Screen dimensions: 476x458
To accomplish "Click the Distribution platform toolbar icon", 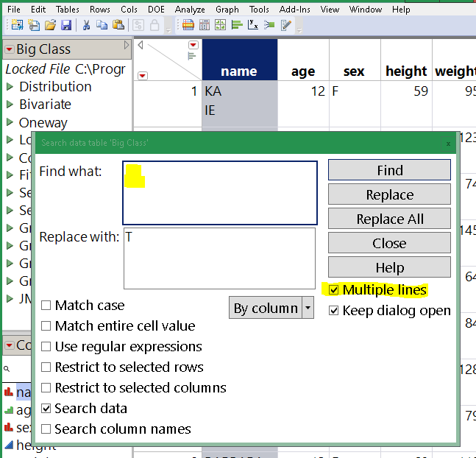I will point(237,26).
